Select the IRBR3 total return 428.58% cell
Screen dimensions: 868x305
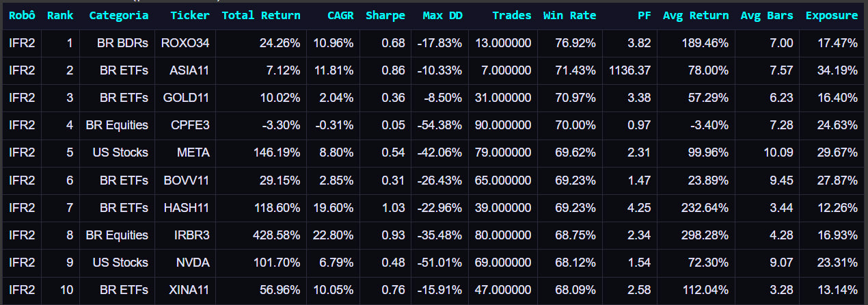tap(271, 235)
